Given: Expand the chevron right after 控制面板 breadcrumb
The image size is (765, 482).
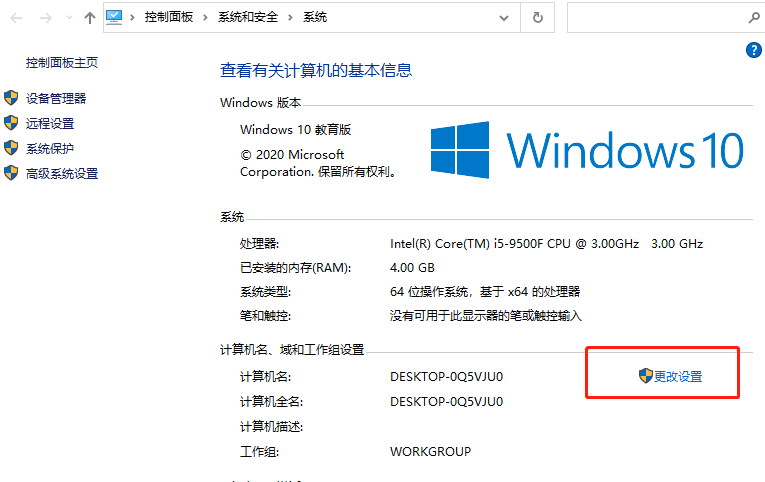Looking at the screenshot, I should click(203, 17).
